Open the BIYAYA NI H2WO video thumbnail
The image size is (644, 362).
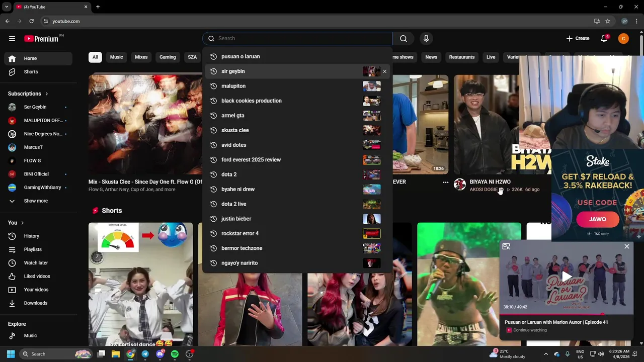(486, 124)
